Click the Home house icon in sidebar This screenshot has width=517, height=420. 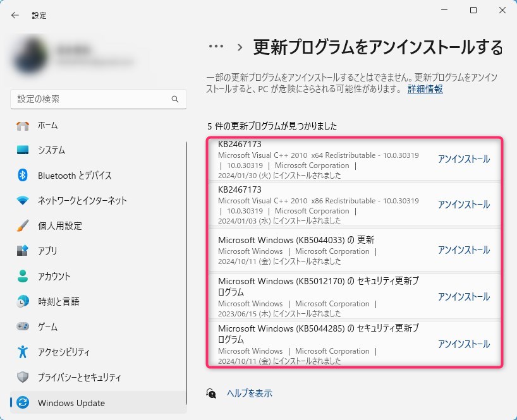(x=23, y=125)
